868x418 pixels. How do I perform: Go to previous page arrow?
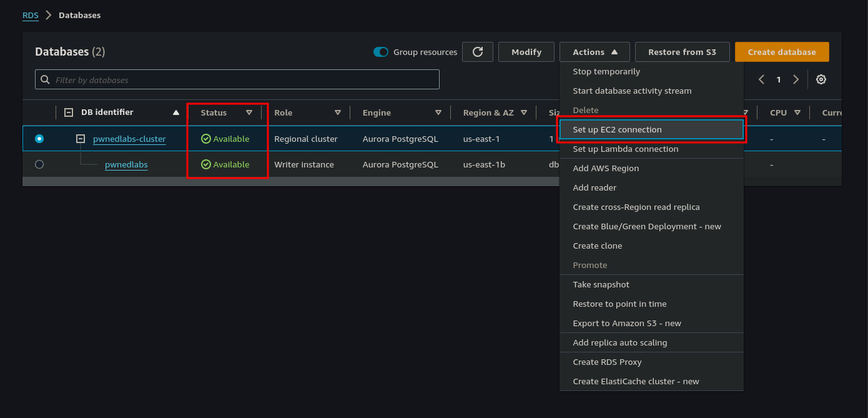[761, 79]
